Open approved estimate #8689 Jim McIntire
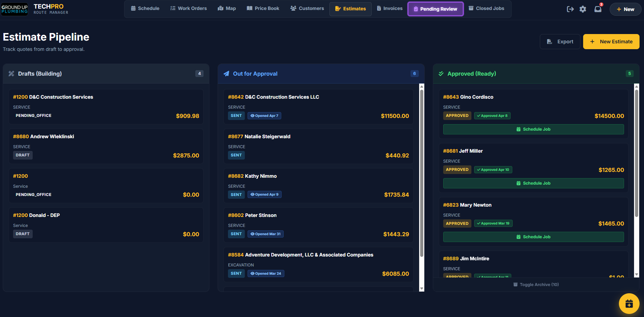The height and width of the screenshot is (317, 644). pos(533,264)
